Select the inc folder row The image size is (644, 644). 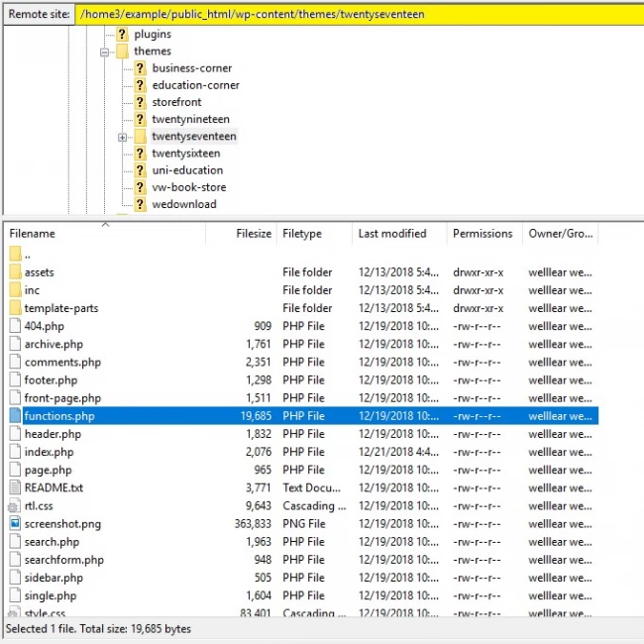(x=302, y=290)
